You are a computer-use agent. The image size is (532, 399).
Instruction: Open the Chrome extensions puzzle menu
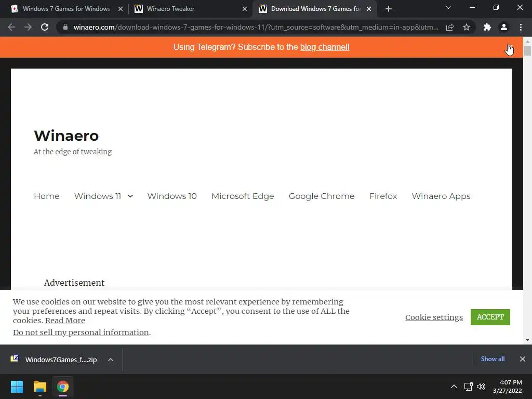pos(487,27)
